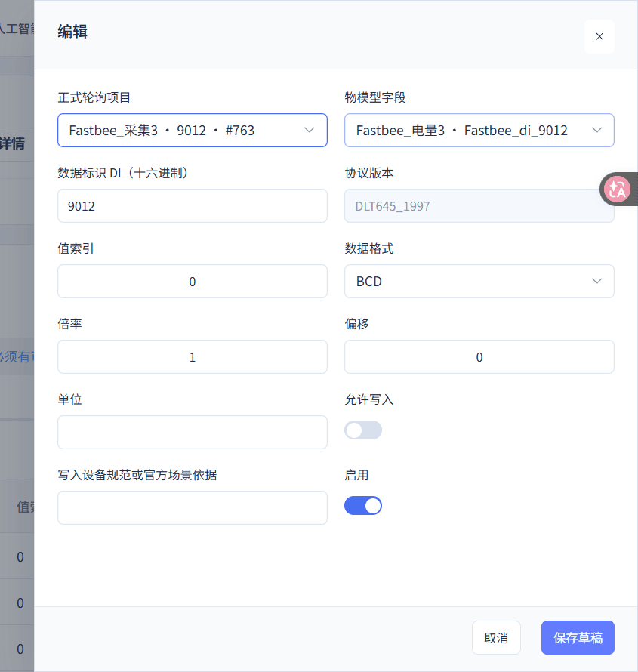Click the 编辑 dialog title
This screenshot has width=638, height=672.
tap(72, 32)
